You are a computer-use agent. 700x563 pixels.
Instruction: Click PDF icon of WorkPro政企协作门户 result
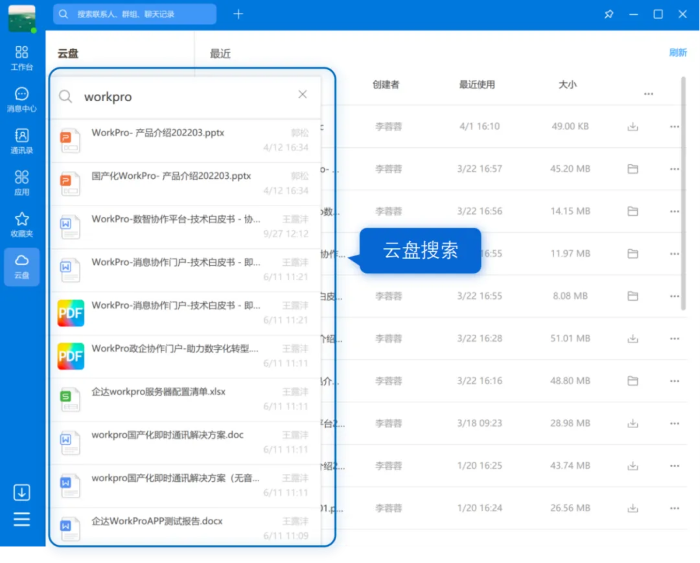coord(71,356)
